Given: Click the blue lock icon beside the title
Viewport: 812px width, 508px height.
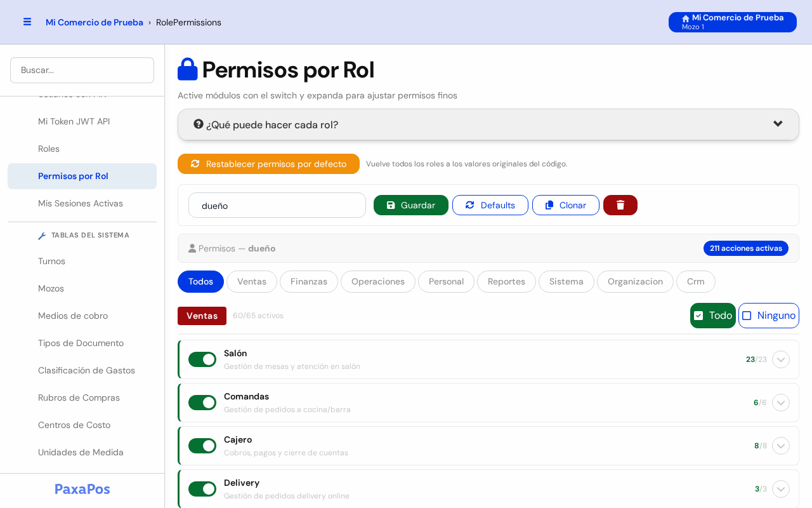Looking at the screenshot, I should [x=188, y=69].
